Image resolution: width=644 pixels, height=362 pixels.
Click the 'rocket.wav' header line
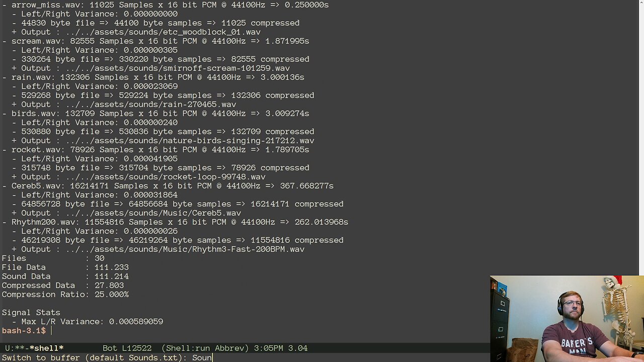pos(155,149)
